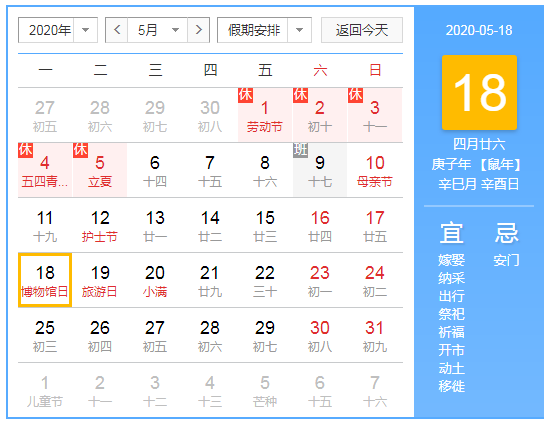Click 开市 in the 宜 list
This screenshot has width=549, height=423.
point(451,350)
